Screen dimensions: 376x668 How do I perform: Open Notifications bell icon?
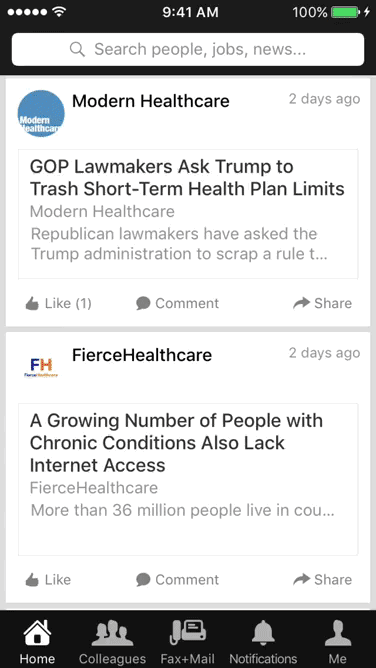(263, 633)
